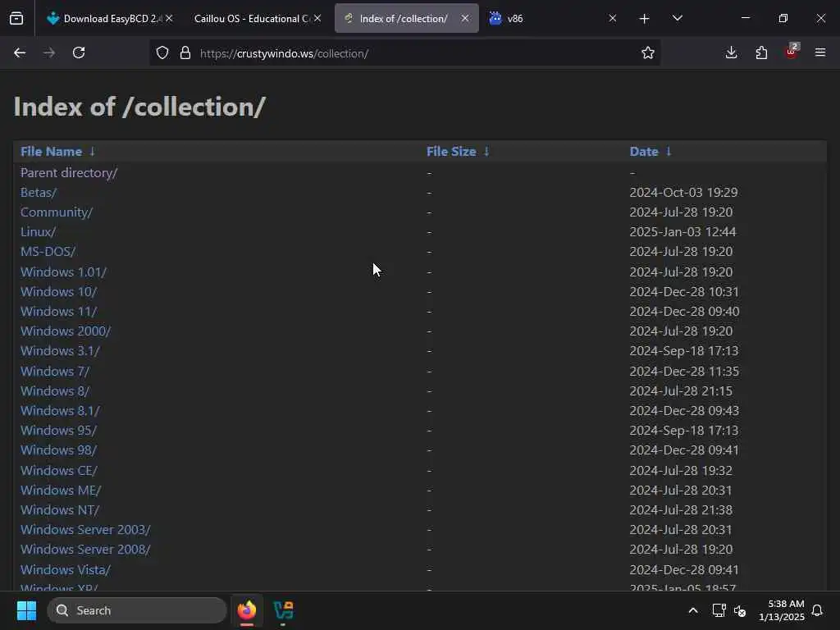The image size is (840, 630).
Task: Open the Windows 11/ folder
Action: [x=58, y=311]
